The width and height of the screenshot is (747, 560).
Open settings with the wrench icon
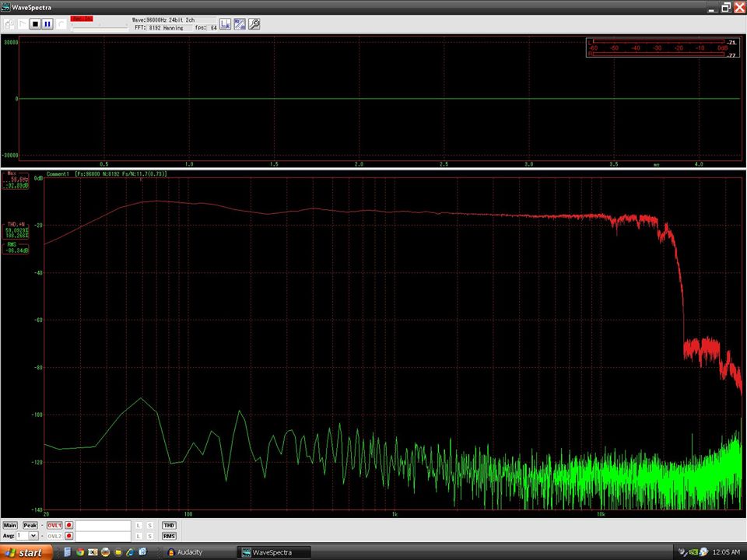[x=254, y=24]
